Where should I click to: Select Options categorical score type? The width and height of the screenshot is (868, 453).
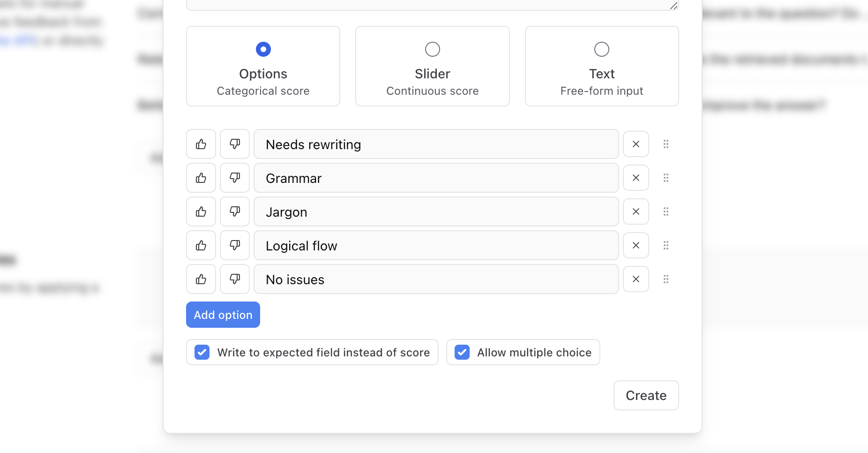(x=263, y=66)
